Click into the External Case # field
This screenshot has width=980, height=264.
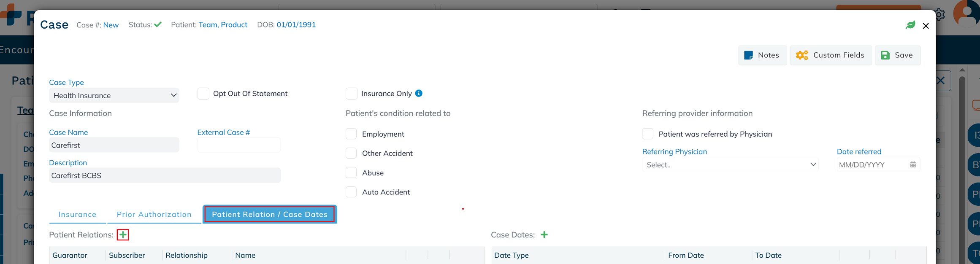[x=239, y=145]
